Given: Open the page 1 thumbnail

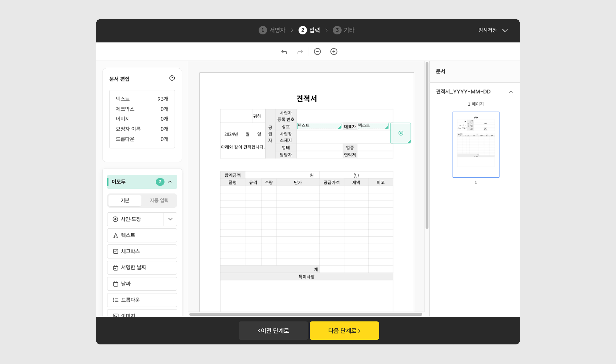Looking at the screenshot, I should (x=476, y=145).
